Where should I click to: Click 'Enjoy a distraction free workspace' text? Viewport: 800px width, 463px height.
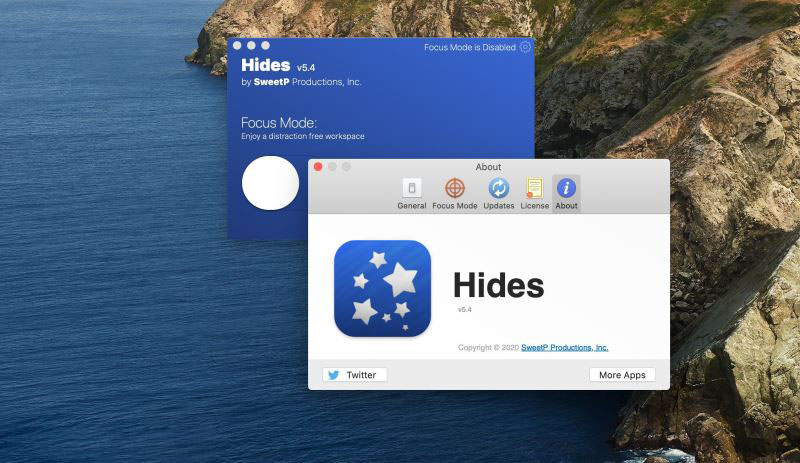point(303,136)
